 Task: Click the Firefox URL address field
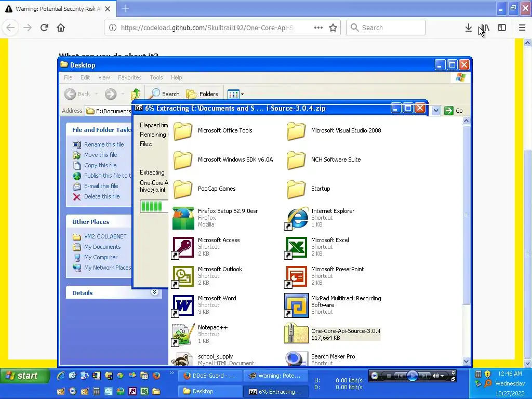(x=207, y=28)
